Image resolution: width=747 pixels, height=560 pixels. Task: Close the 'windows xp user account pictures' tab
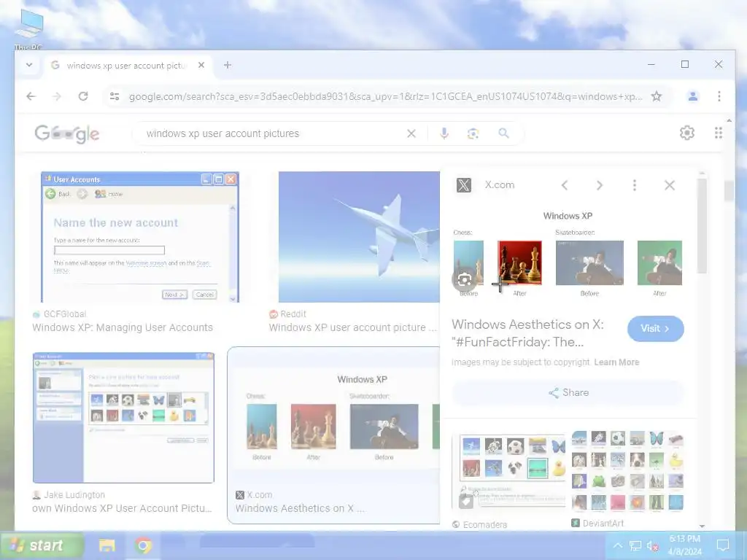point(201,65)
